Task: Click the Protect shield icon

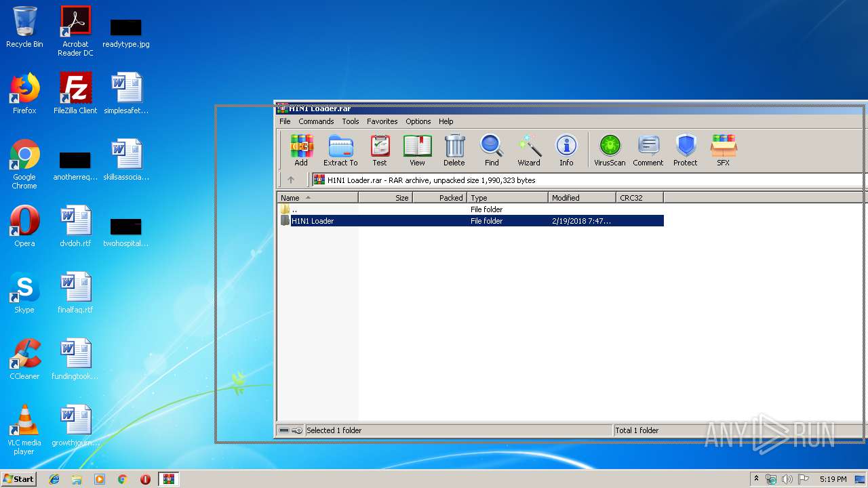Action: (686, 150)
